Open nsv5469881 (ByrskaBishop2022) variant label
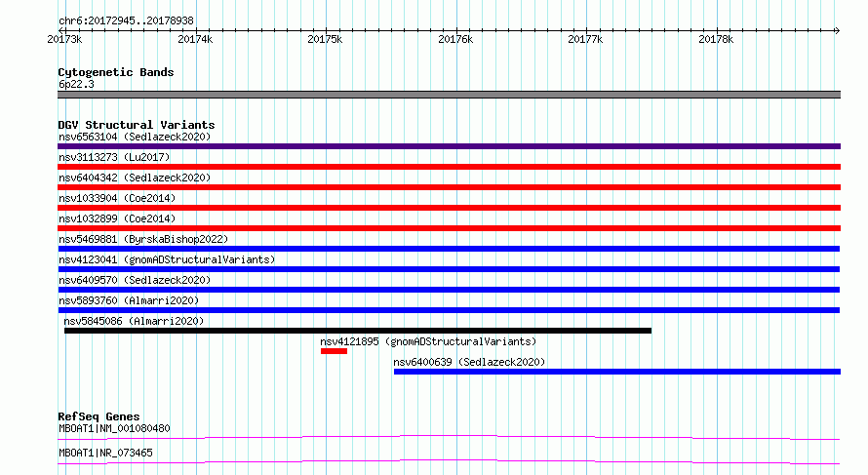Screen dimensions: 868x475 click(143, 239)
